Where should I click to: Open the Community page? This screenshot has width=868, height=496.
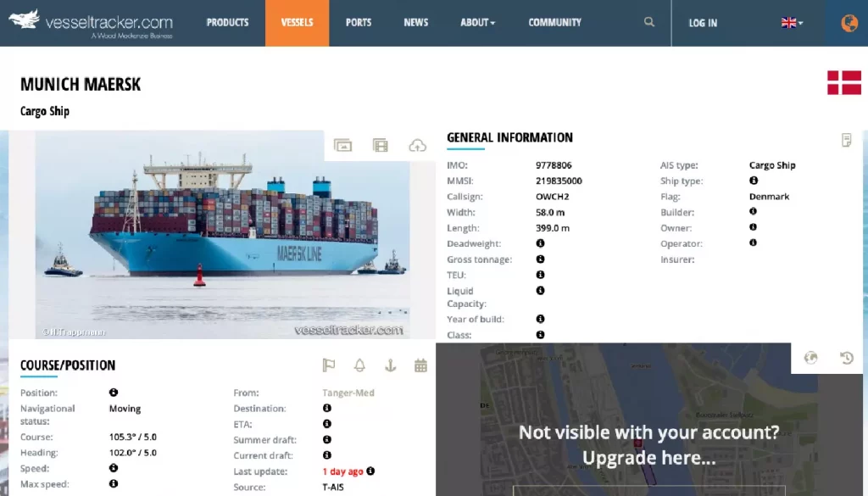(x=554, y=23)
